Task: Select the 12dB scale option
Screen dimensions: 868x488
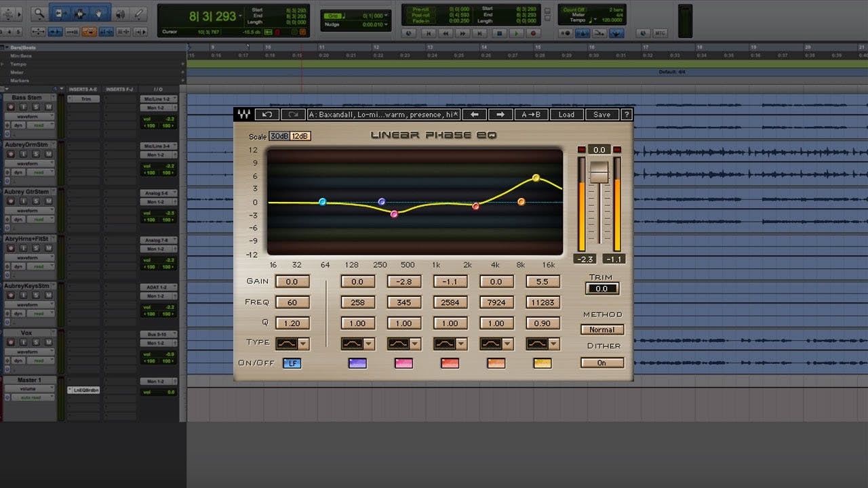Action: (x=300, y=136)
